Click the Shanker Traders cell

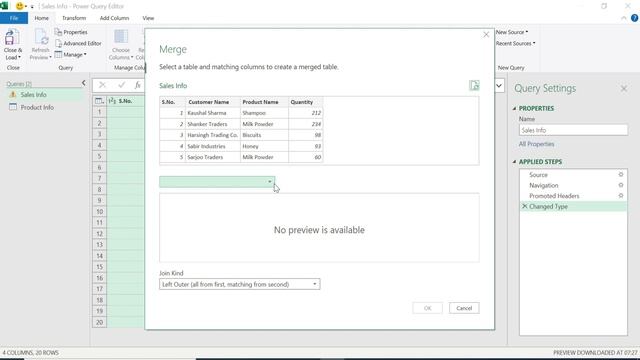pyautogui.click(x=213, y=124)
